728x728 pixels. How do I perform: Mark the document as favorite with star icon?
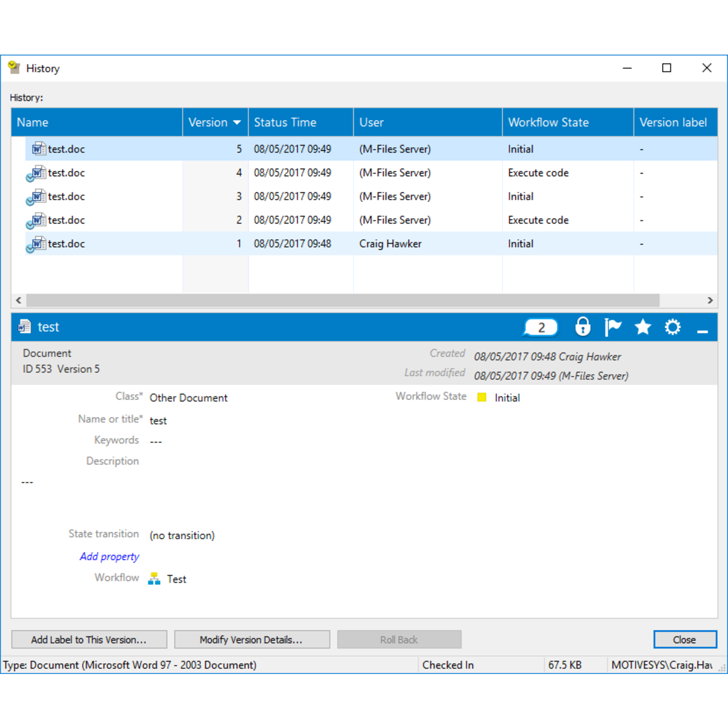(642, 327)
